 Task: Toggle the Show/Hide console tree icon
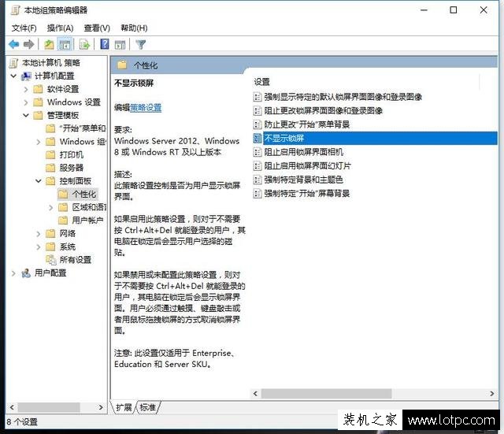pos(65,44)
